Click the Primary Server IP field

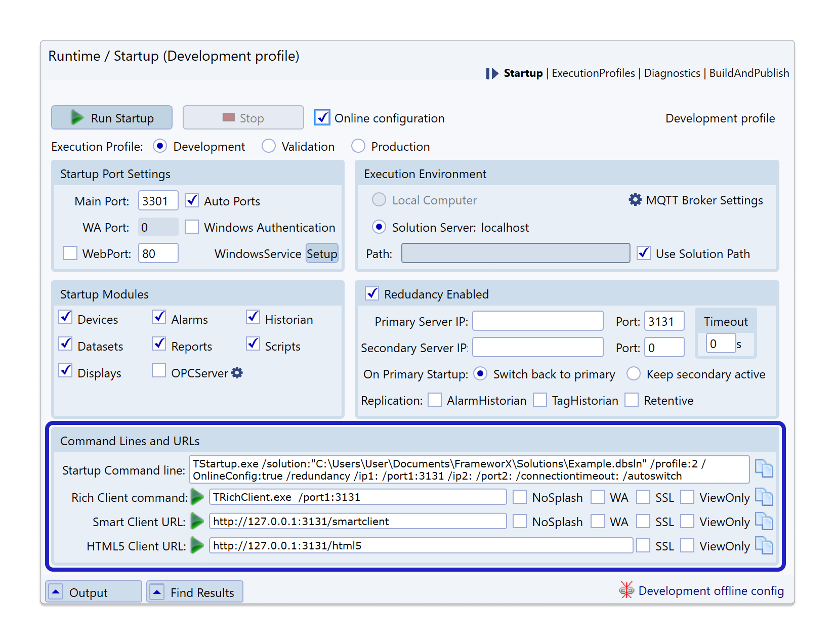(x=537, y=321)
